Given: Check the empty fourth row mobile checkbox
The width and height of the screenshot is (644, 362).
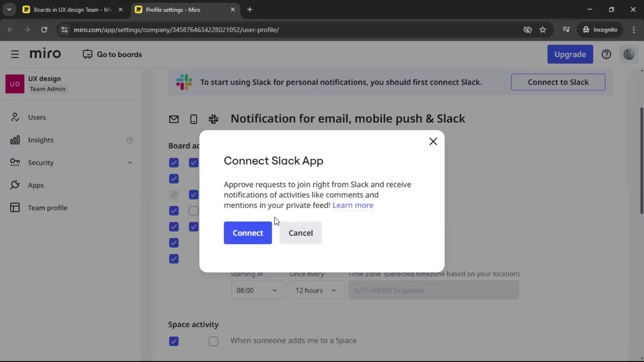Looking at the screenshot, I should 194,211.
